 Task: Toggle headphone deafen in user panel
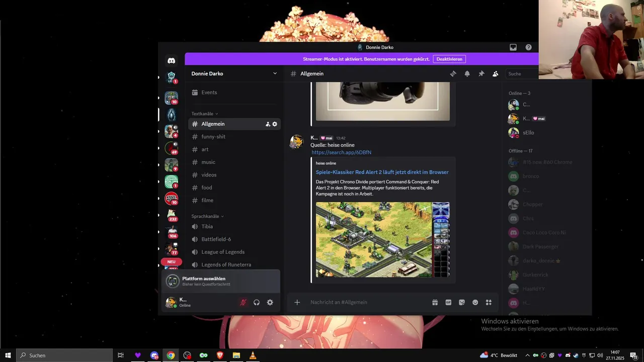click(257, 302)
